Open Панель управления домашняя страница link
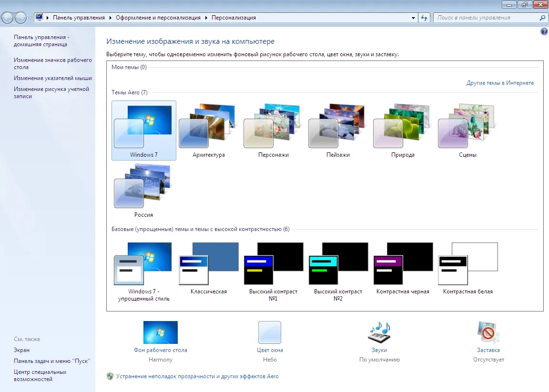The image size is (549, 392). click(41, 40)
